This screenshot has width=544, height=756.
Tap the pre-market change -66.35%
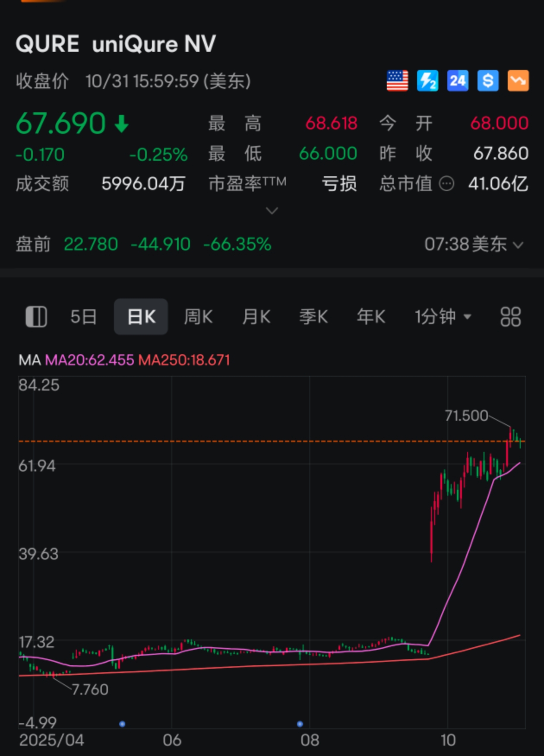pyautogui.click(x=237, y=245)
